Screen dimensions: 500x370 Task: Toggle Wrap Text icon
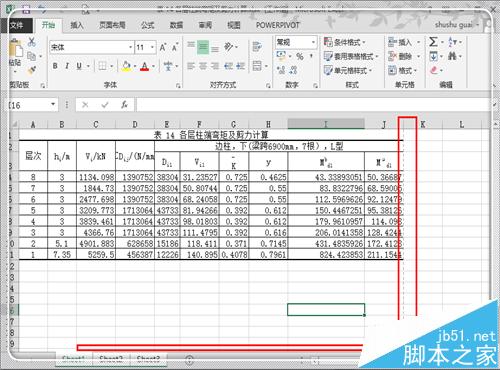click(x=257, y=47)
